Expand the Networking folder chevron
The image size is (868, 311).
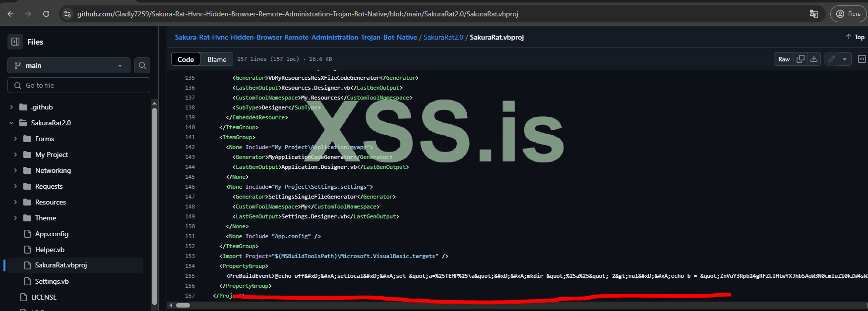click(x=15, y=170)
